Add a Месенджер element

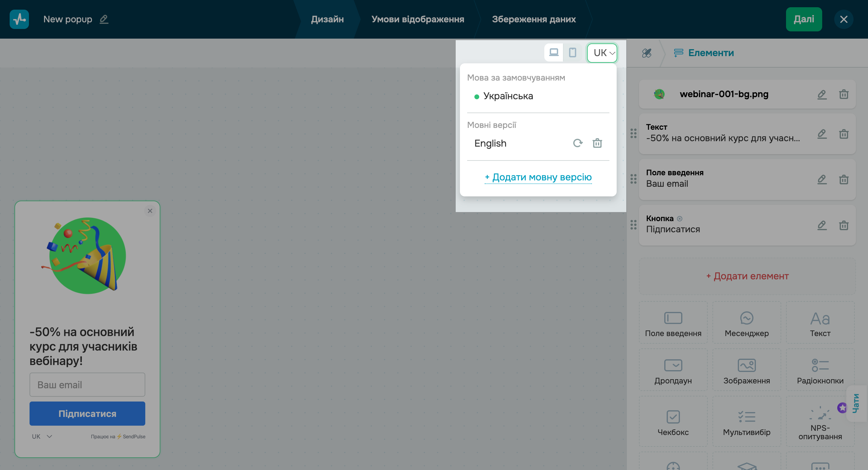click(746, 323)
